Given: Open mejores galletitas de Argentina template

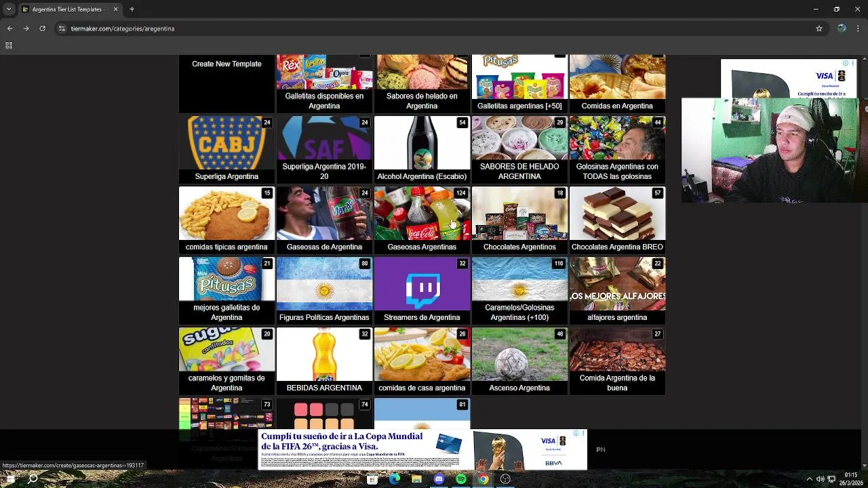Looking at the screenshot, I should [226, 290].
